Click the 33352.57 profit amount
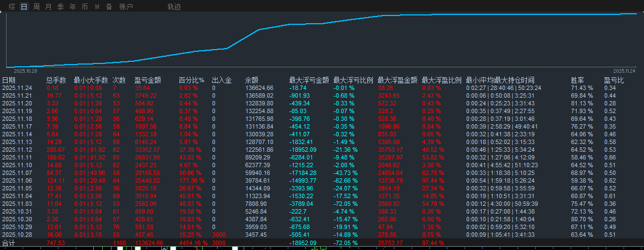This screenshot has height=250, width=644. pos(147,150)
